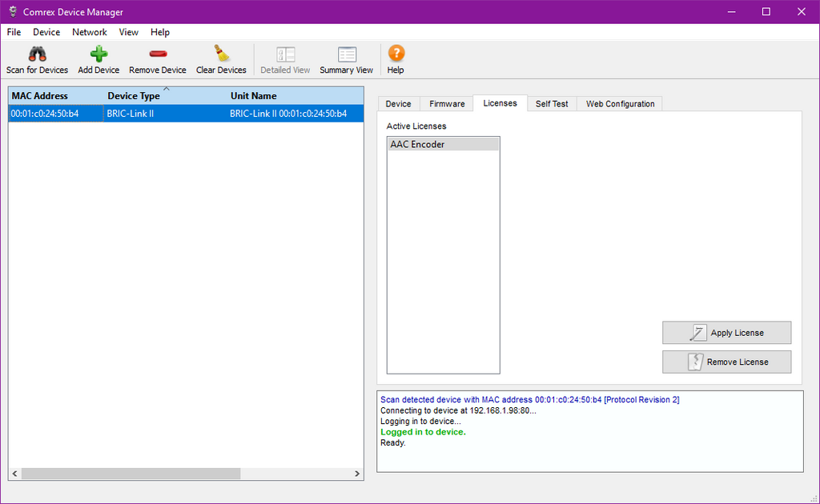The height and width of the screenshot is (504, 820).
Task: Click the Add Device green plus icon
Action: point(98,54)
